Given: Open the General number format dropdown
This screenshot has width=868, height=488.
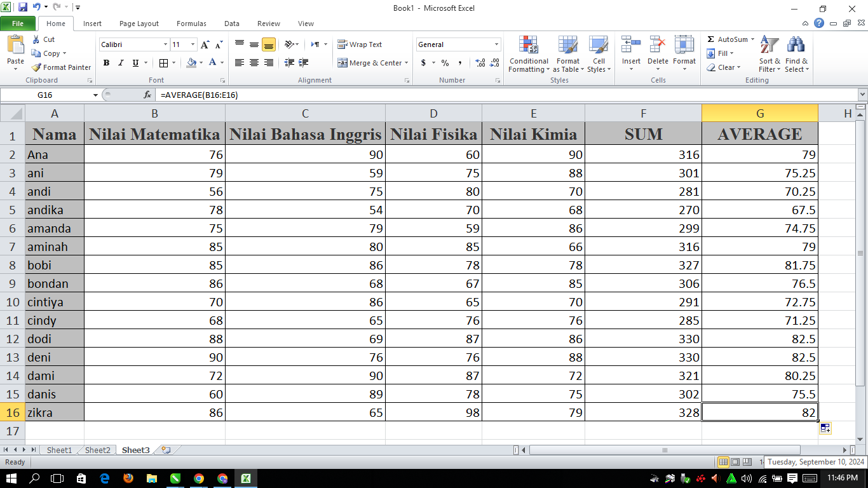Looking at the screenshot, I should tap(497, 44).
